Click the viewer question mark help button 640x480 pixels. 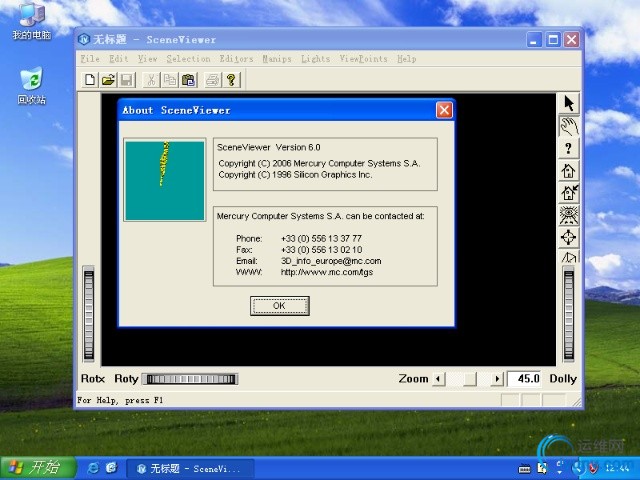569,149
